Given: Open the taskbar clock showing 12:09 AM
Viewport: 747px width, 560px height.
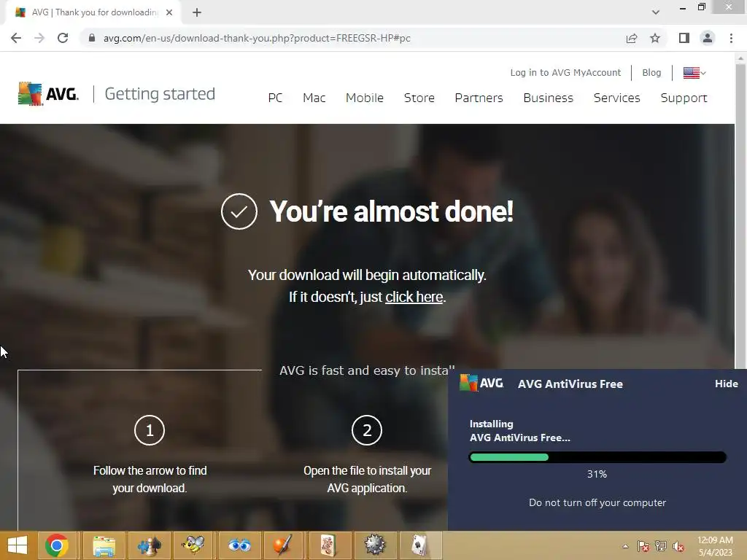Looking at the screenshot, I should tap(715, 546).
